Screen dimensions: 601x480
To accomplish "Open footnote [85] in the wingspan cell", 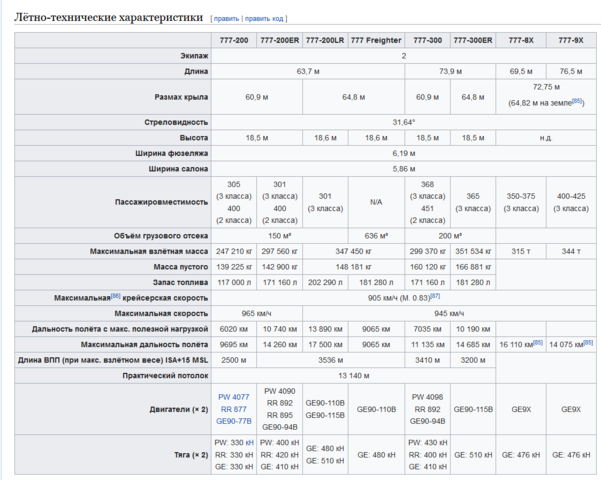I will [x=577, y=101].
